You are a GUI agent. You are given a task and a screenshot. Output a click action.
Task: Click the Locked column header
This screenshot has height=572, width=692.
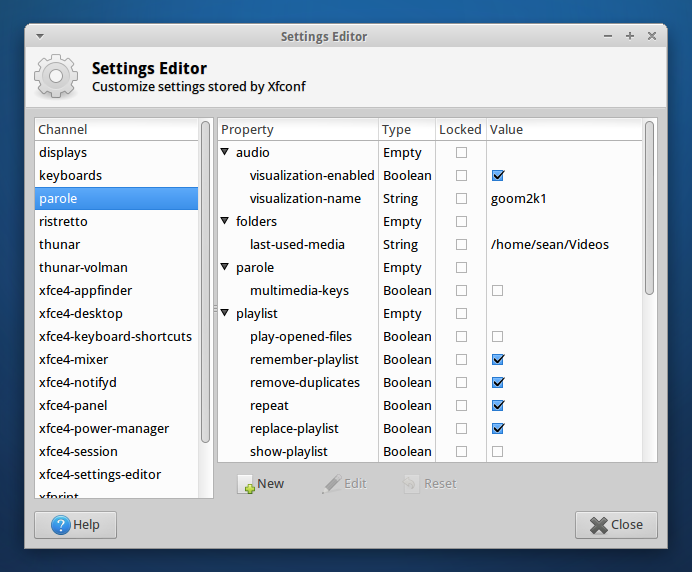coord(461,130)
